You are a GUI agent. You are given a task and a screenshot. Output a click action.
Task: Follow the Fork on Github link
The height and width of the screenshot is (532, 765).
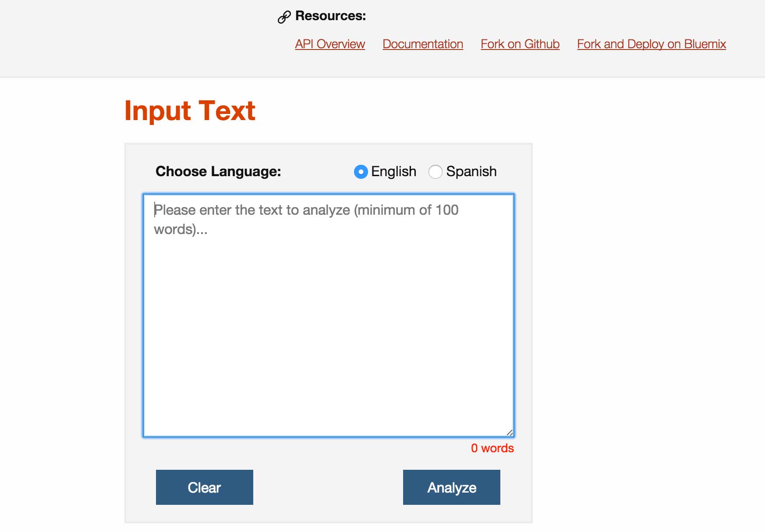(x=520, y=44)
